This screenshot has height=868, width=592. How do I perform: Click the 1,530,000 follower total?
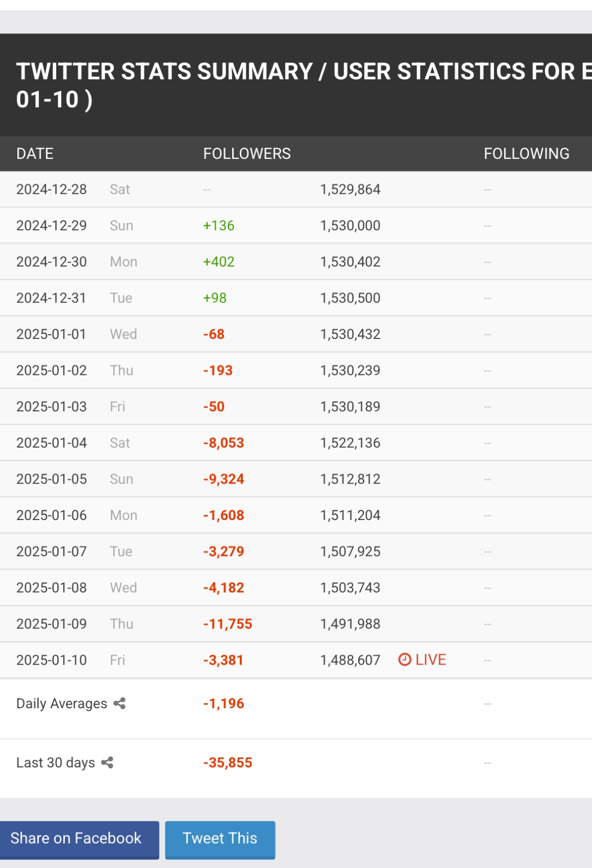click(350, 226)
